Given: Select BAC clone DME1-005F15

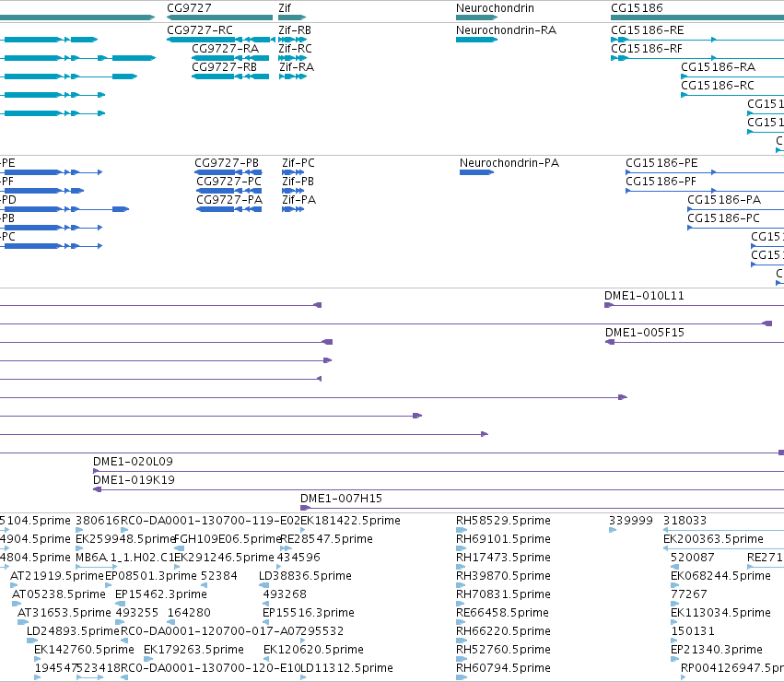Looking at the screenshot, I should tap(645, 333).
